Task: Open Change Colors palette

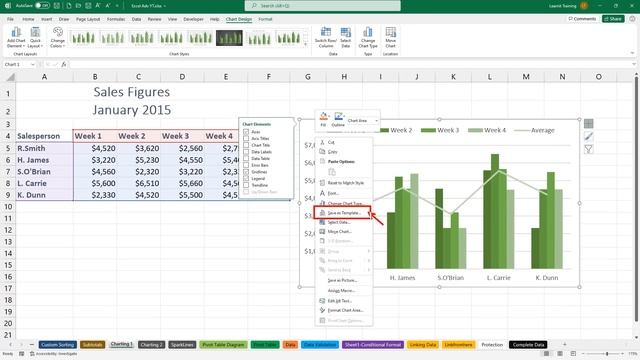Action: coord(58,38)
